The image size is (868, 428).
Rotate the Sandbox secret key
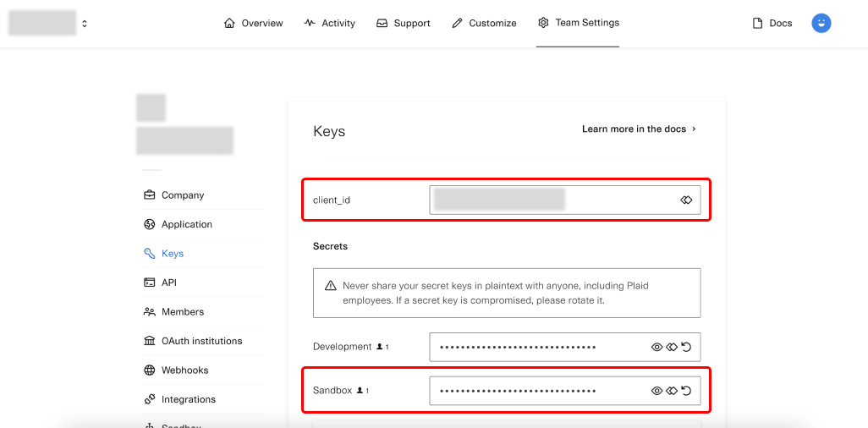(x=686, y=391)
